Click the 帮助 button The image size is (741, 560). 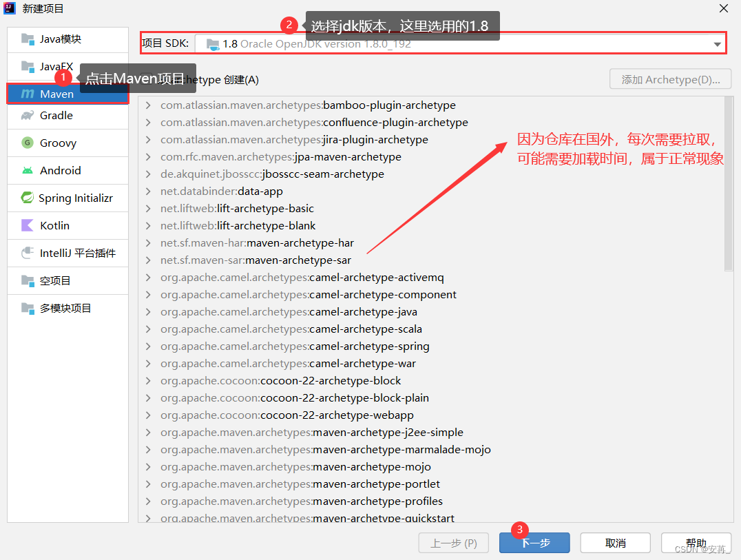tap(696, 543)
